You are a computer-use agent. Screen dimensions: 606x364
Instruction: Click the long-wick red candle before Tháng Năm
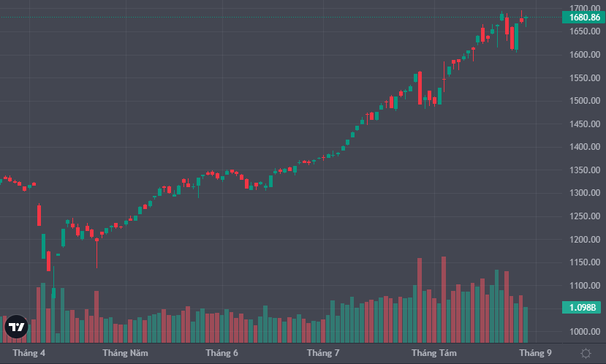(x=96, y=240)
